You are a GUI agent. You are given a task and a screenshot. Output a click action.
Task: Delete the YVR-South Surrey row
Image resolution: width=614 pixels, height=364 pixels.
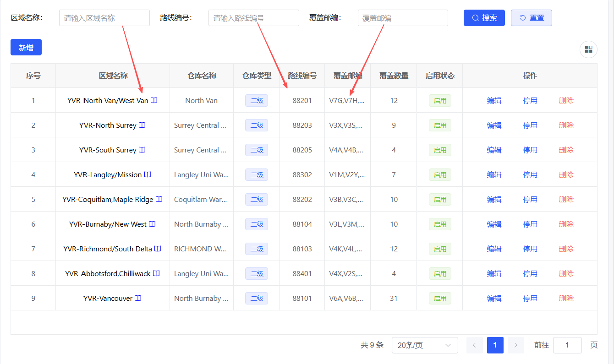coord(566,150)
